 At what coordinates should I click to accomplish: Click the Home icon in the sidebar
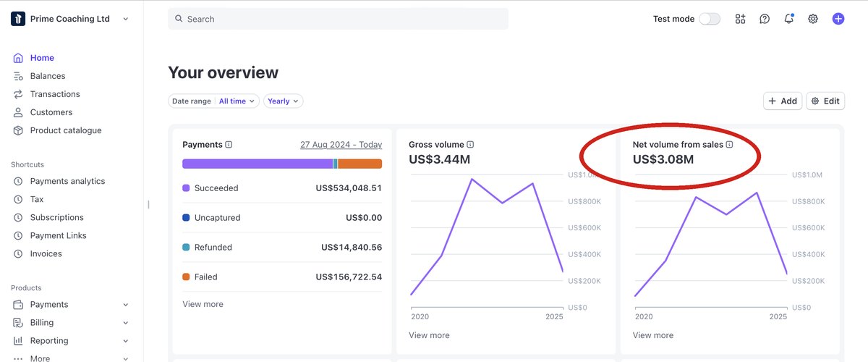(18, 58)
